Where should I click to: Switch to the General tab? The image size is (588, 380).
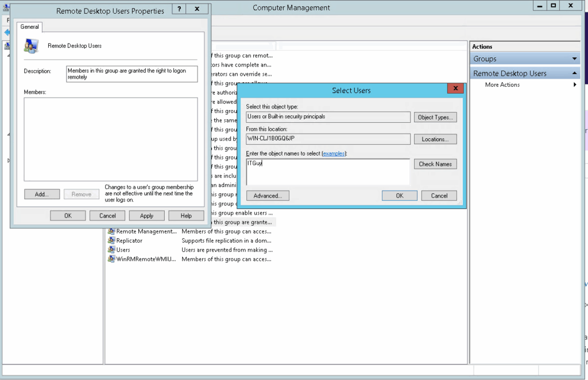point(30,26)
